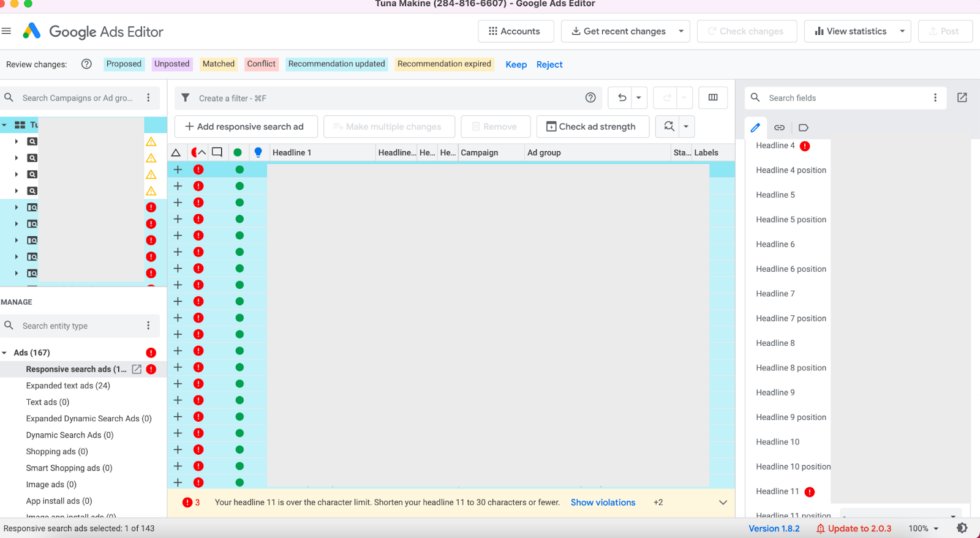Click Check ad strength button
This screenshot has height=538, width=980.
click(x=593, y=127)
